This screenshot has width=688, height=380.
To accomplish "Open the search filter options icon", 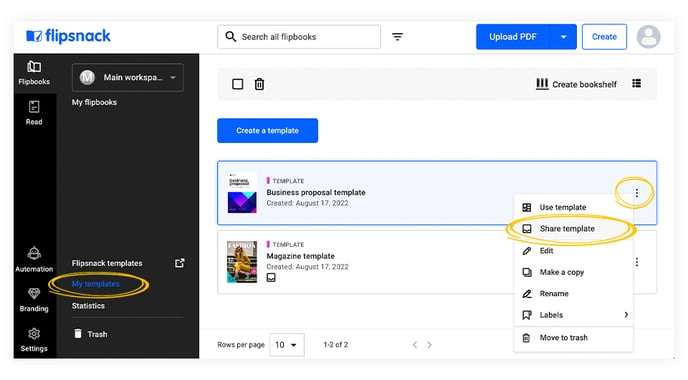I will tap(397, 37).
